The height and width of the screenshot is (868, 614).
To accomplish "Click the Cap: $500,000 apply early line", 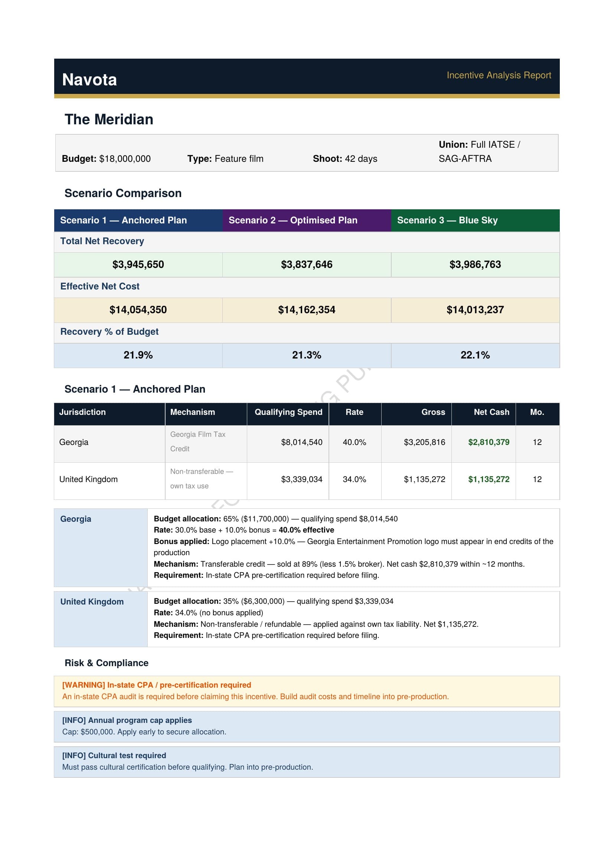I will coord(144,732).
